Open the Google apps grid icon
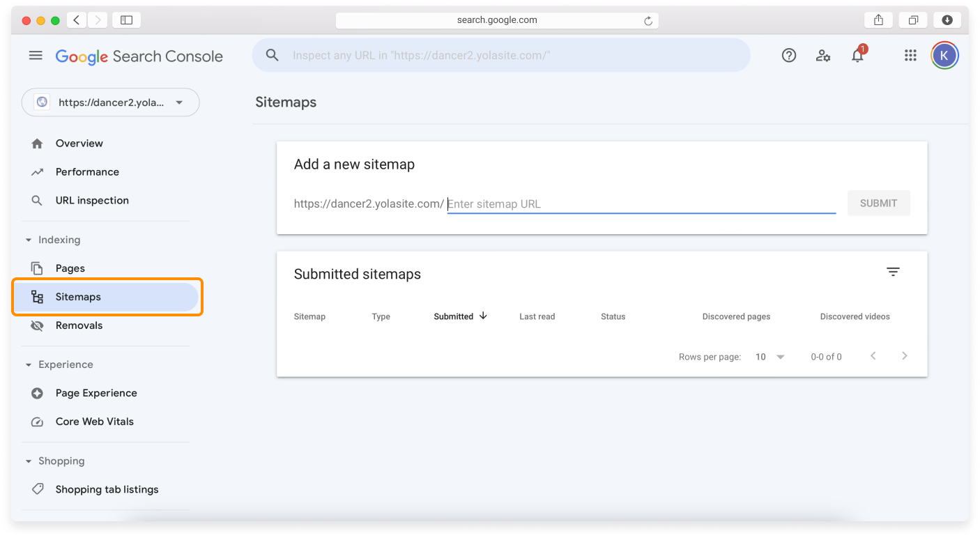Screen dimensions: 980x538 [910, 55]
